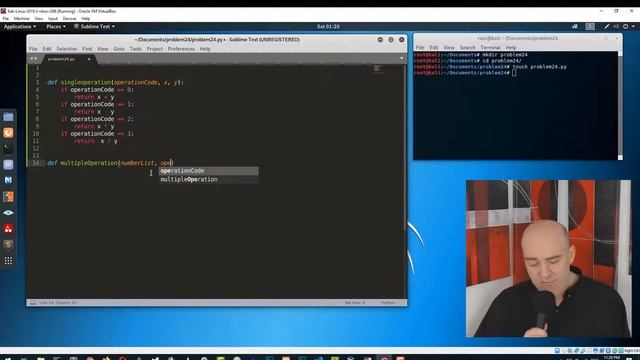
Task: Open terminal window File menu
Action: tap(420, 48)
